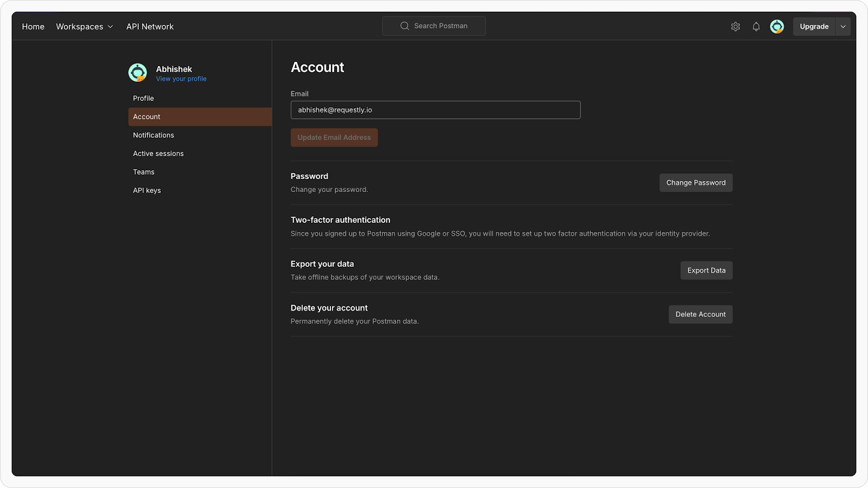Click the Upgrade button
Screen dimensions: 868x488
click(814, 27)
